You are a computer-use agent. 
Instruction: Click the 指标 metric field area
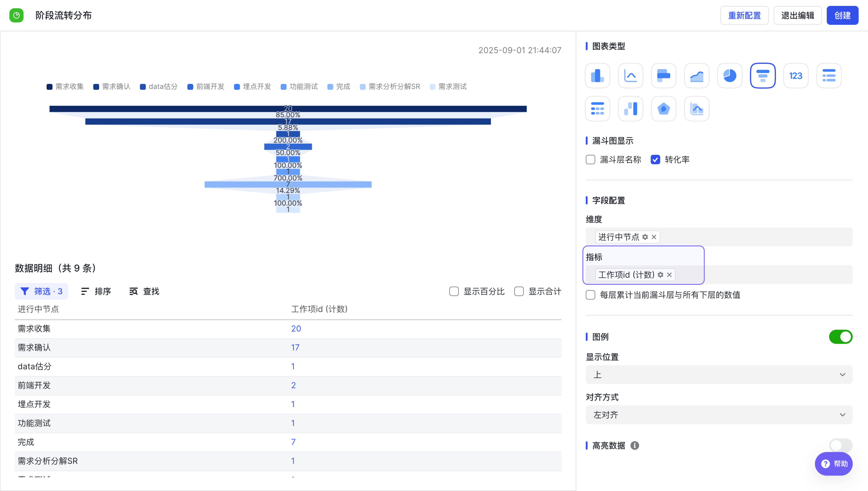click(x=719, y=275)
